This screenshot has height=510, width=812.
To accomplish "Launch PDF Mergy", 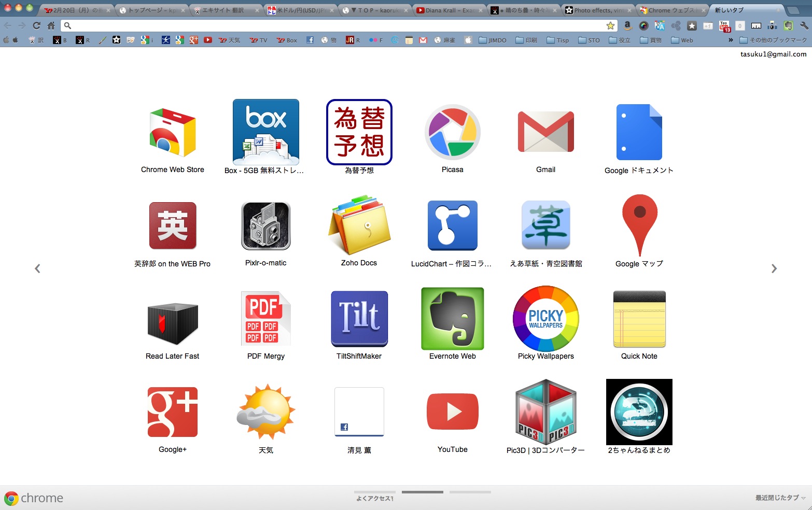I will 266,319.
